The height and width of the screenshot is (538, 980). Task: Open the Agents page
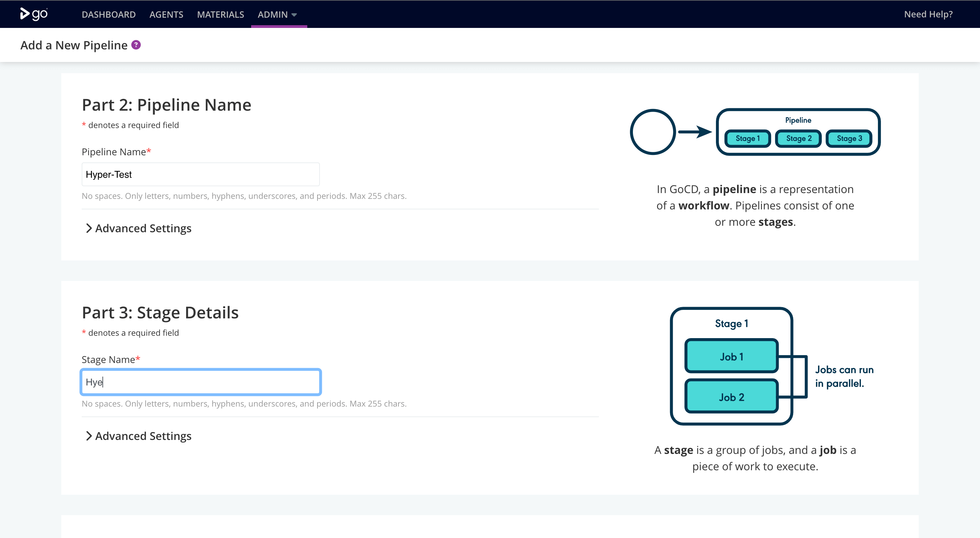[x=166, y=14]
